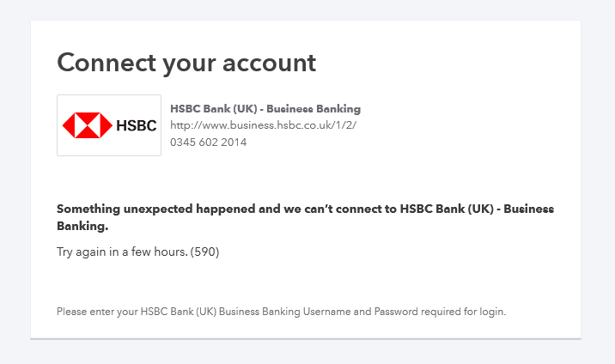The width and height of the screenshot is (615, 364).
Task: Open the www.business.hsbc.co.uk link
Action: click(263, 125)
